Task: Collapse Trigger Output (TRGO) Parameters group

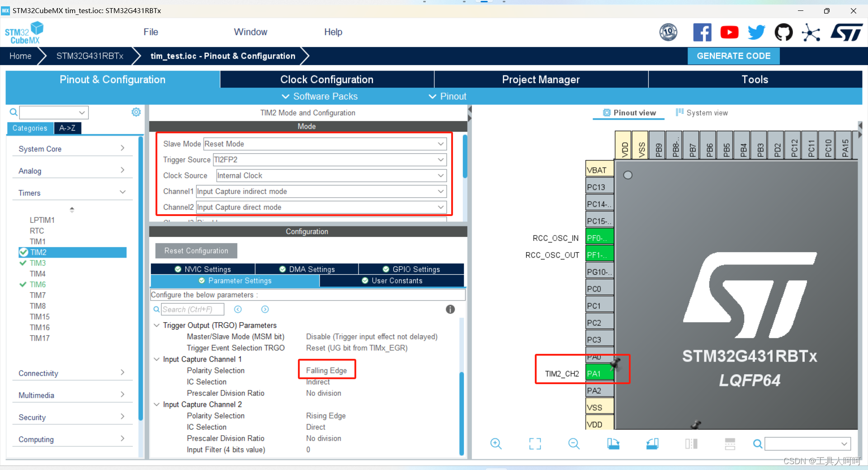Action: pos(156,325)
